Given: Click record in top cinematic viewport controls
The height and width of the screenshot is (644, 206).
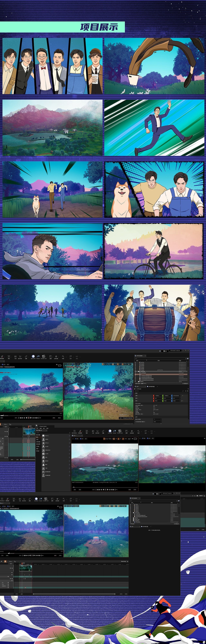Looking at the screenshot, I should point(28,418).
